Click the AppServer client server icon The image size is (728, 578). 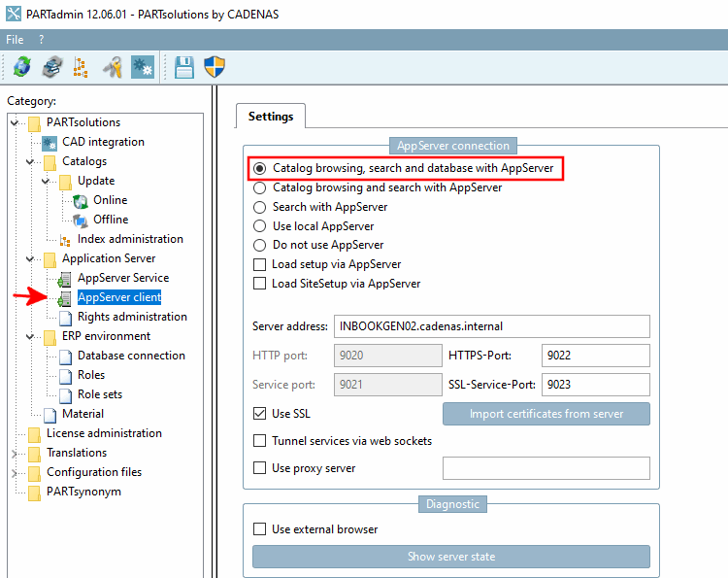(x=64, y=298)
